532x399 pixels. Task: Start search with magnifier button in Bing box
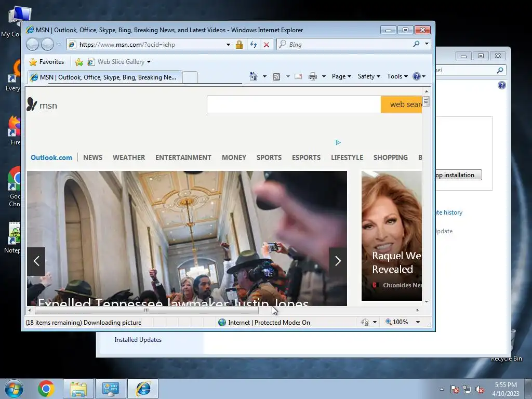[x=416, y=44]
